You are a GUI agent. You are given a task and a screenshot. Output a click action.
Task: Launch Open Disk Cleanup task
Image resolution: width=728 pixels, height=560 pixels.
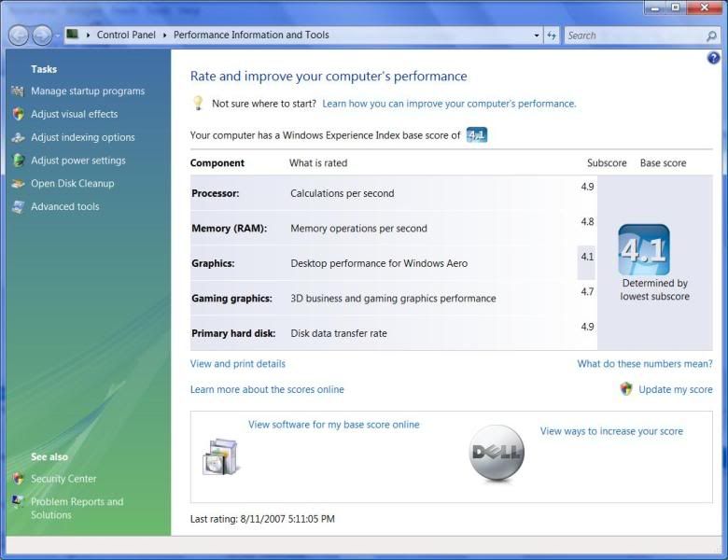point(73,184)
